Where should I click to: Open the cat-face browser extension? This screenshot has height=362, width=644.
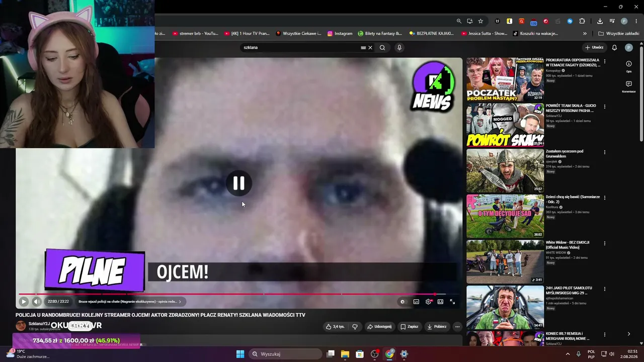[x=498, y=21]
